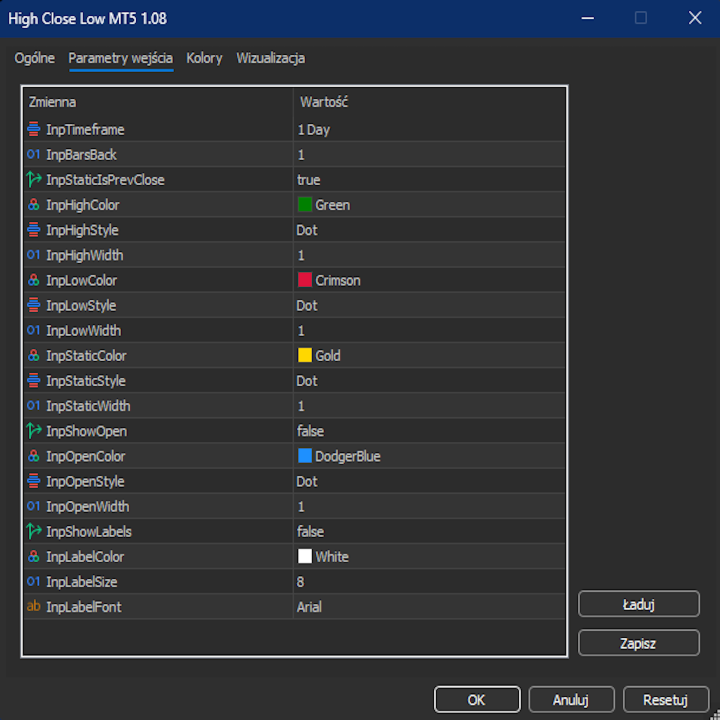Click the enum icon beside InpOpenStyle
Image resolution: width=720 pixels, height=720 pixels.
pos(34,481)
